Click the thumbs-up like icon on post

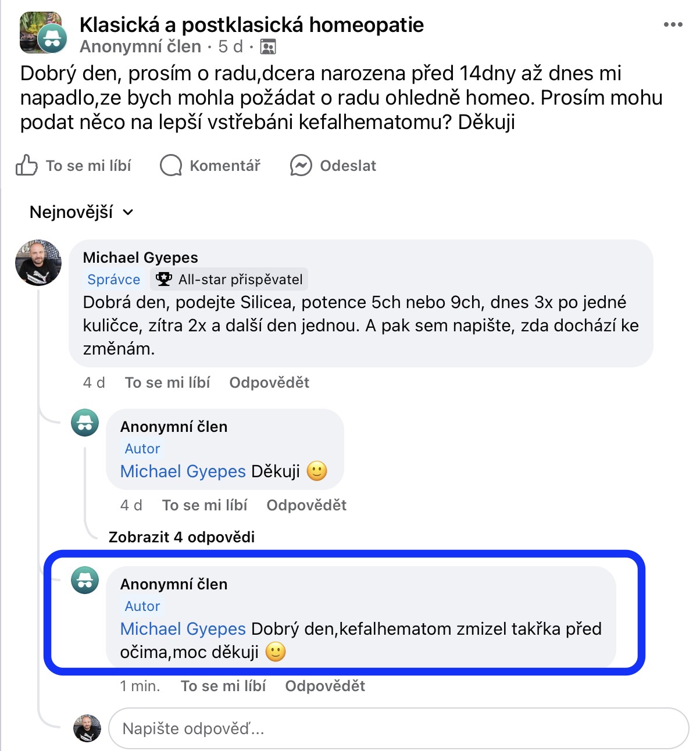click(x=27, y=166)
